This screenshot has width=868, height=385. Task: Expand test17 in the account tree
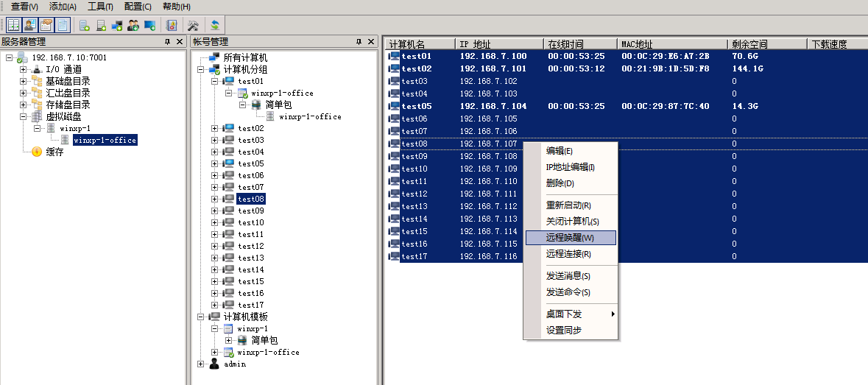click(215, 305)
